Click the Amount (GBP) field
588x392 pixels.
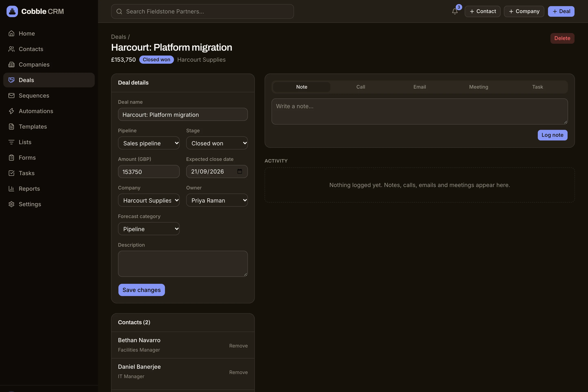point(149,171)
